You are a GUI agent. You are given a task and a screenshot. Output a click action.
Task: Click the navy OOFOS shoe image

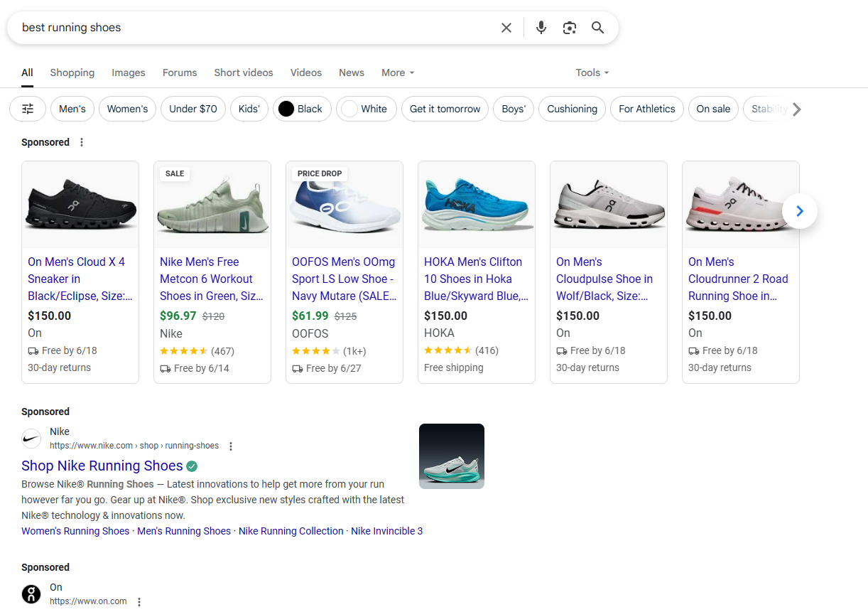[345, 205]
